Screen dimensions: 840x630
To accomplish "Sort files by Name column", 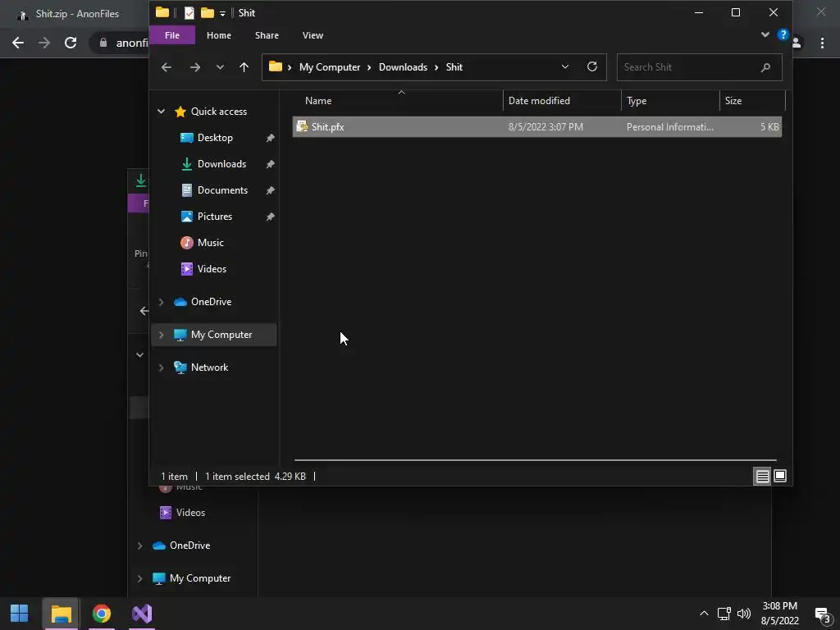I will click(x=318, y=101).
